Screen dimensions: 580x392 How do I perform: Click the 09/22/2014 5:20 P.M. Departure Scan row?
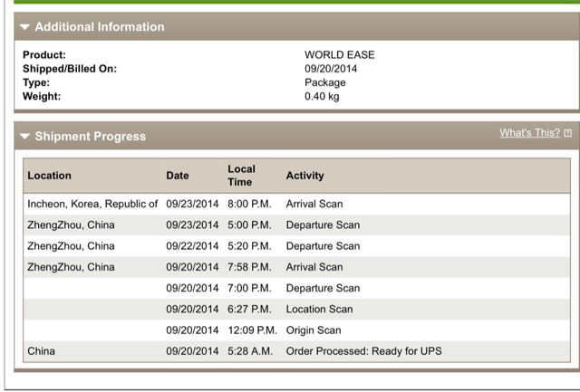pos(296,246)
